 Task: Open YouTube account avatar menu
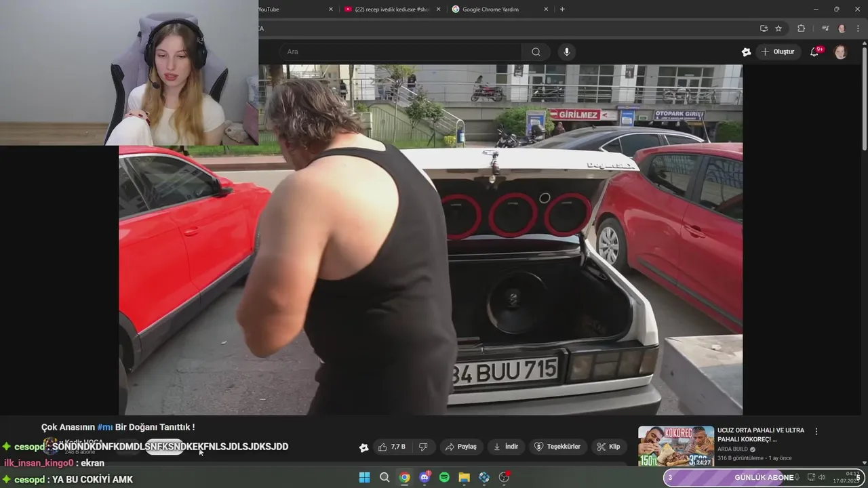coord(840,52)
